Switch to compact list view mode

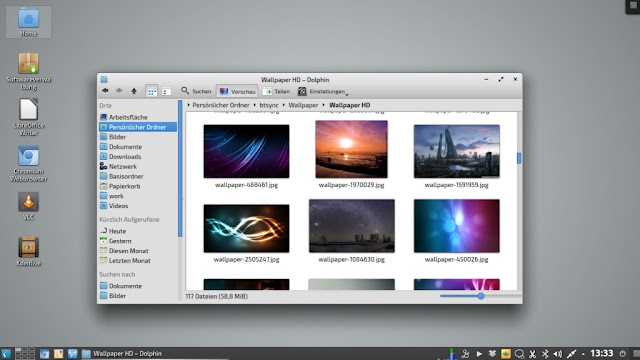tap(166, 91)
